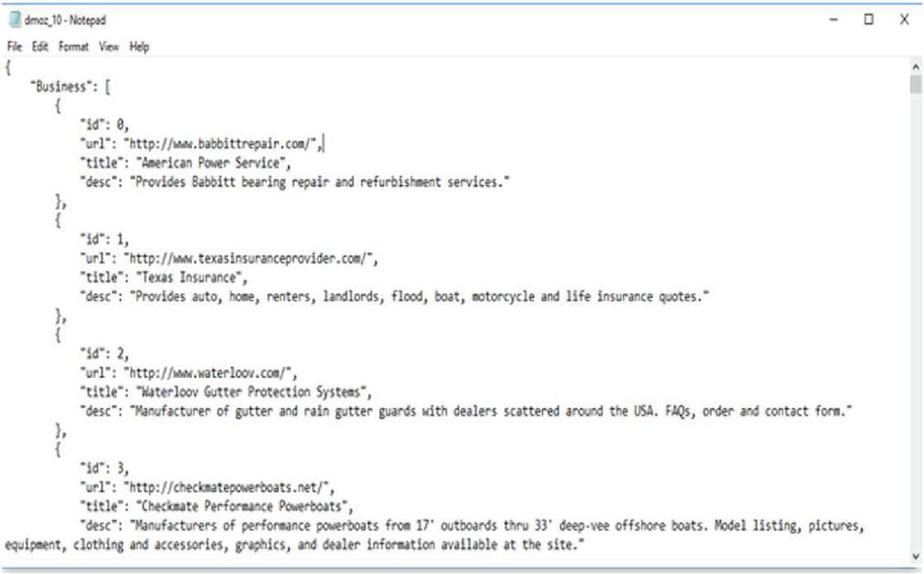The image size is (924, 574).
Task: Click the "id": 3, line
Action: 104,468
